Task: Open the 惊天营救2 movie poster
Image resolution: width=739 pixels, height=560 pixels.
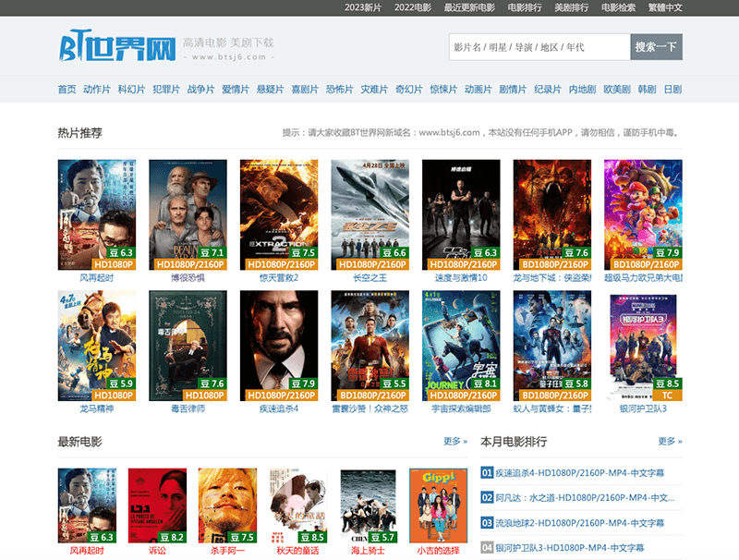Action: (x=279, y=214)
